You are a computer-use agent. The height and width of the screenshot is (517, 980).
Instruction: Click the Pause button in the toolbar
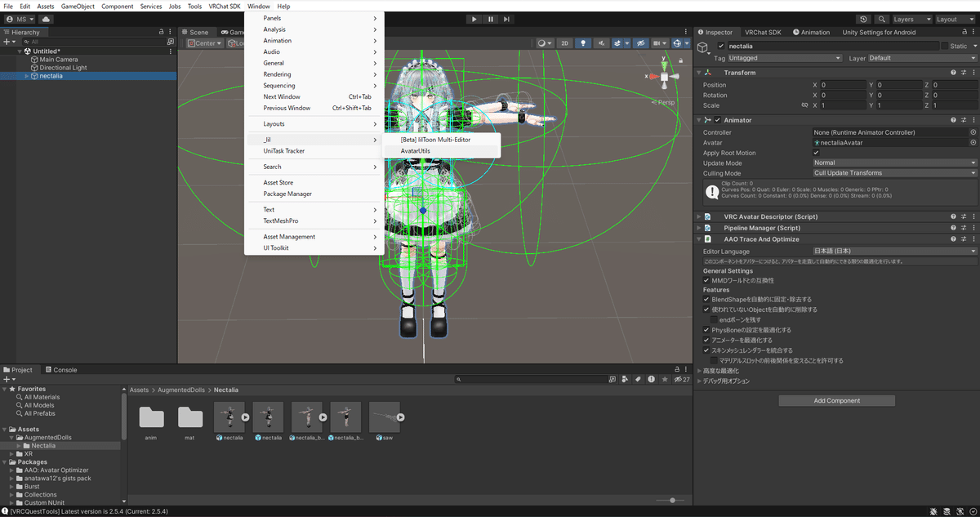[x=491, y=19]
